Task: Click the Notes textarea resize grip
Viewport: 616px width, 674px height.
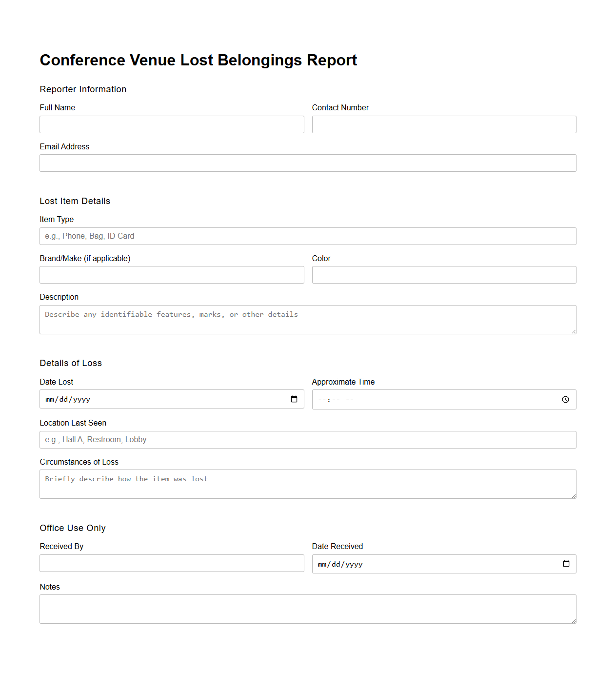Action: point(574,621)
